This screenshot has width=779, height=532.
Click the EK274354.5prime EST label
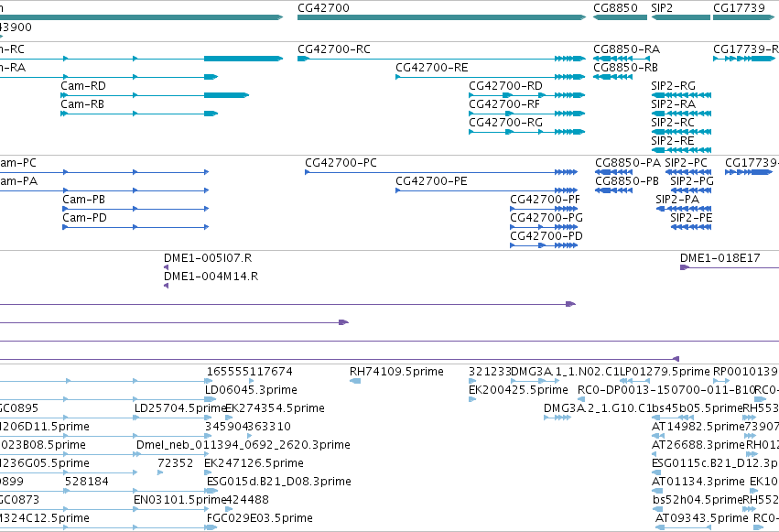[276, 408]
